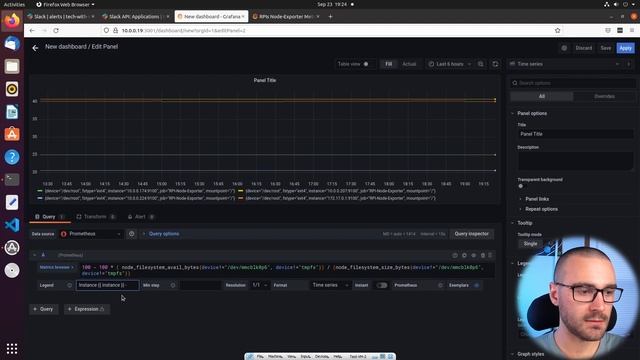Open Help from the dock

(x=12, y=157)
